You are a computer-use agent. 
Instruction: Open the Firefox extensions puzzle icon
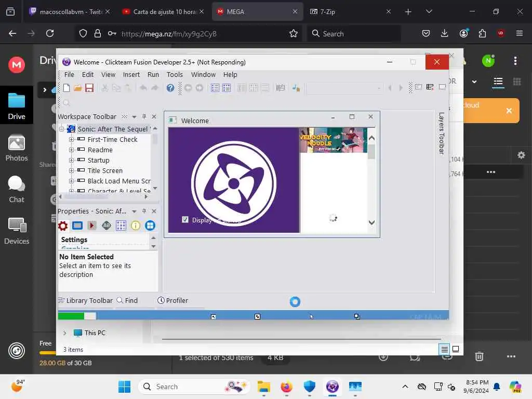(x=482, y=33)
